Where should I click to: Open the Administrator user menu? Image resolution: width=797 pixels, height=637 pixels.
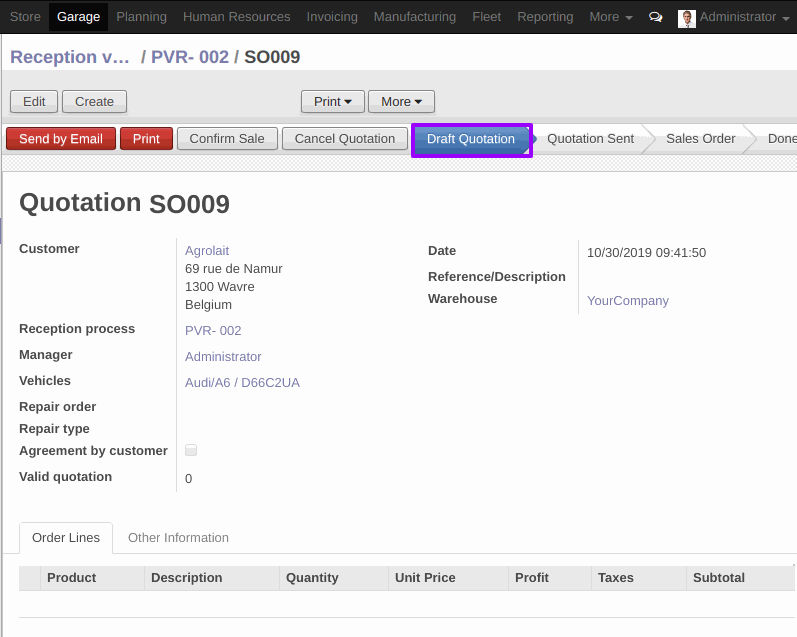(x=744, y=17)
